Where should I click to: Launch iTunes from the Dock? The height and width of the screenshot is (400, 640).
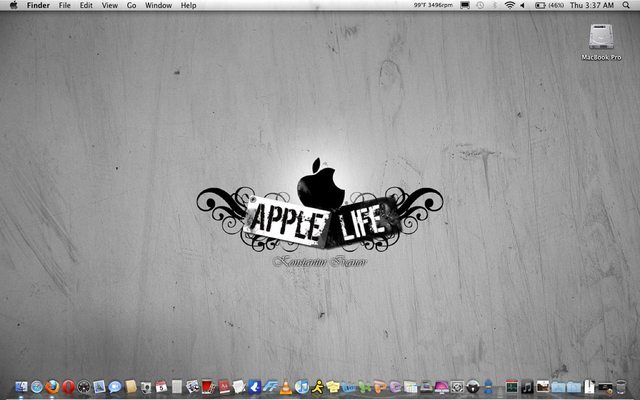coord(302,387)
